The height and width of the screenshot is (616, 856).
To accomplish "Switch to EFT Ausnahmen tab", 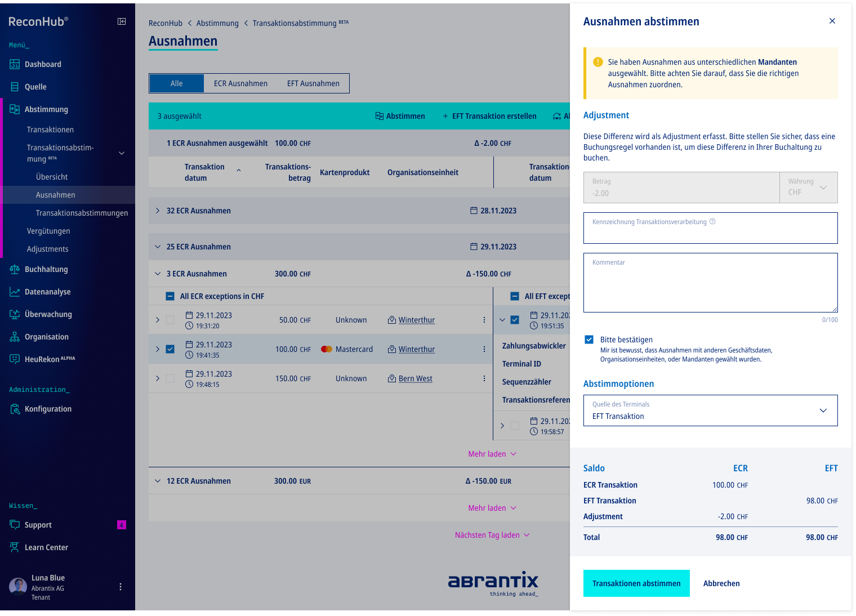I will click(313, 83).
